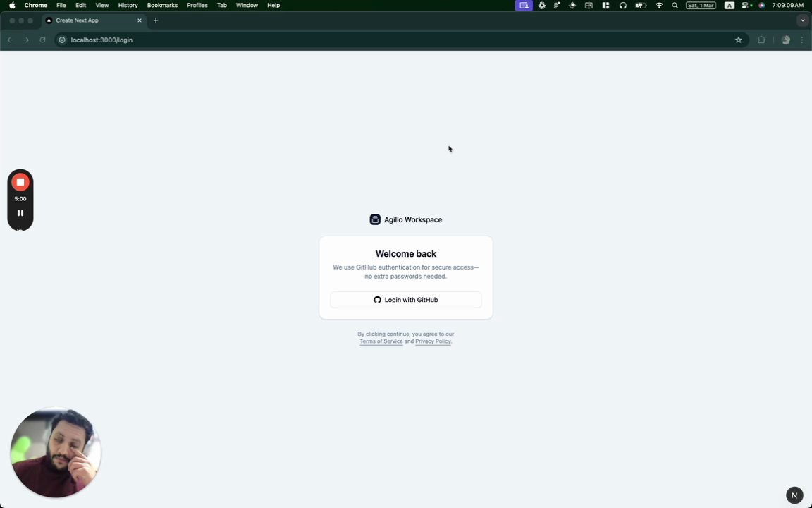This screenshot has width=812, height=508.
Task: Open the File menu
Action: (x=61, y=5)
